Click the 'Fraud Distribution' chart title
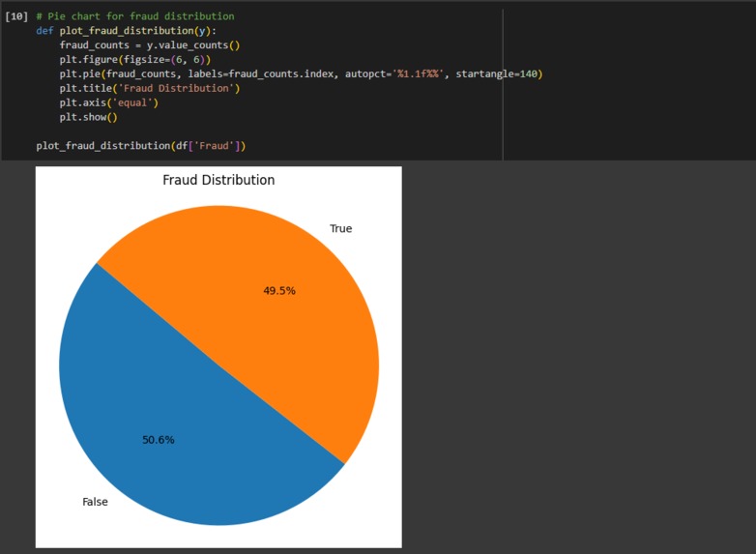The image size is (756, 554). (218, 180)
